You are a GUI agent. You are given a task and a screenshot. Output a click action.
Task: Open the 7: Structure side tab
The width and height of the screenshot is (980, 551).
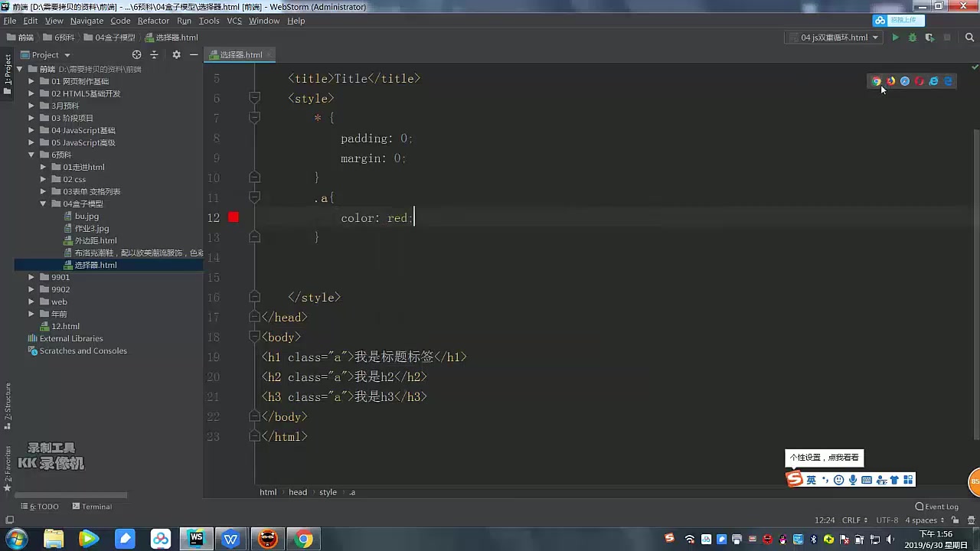click(8, 408)
